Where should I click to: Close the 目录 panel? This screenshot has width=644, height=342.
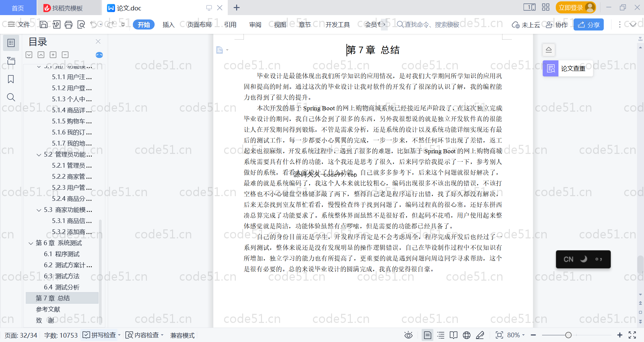98,41
